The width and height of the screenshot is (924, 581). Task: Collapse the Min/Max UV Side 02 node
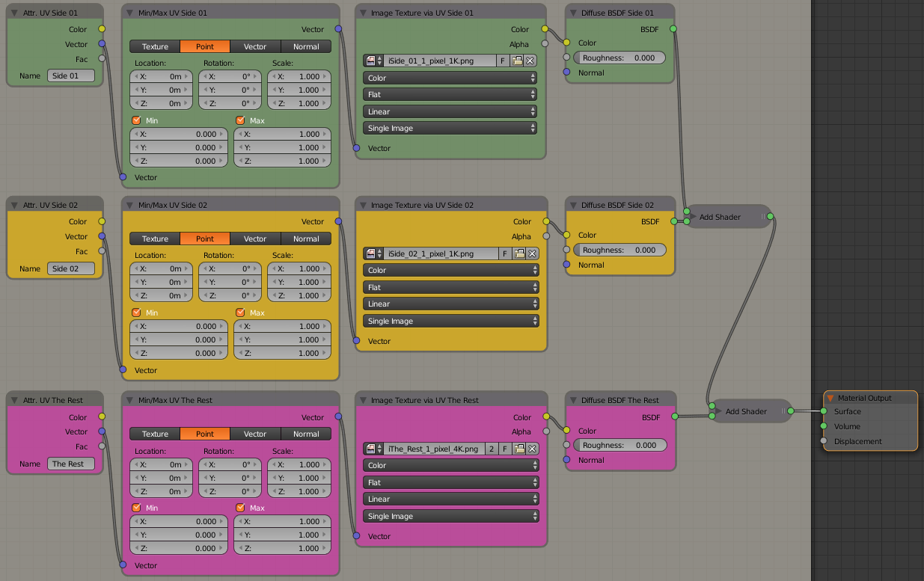[129, 205]
